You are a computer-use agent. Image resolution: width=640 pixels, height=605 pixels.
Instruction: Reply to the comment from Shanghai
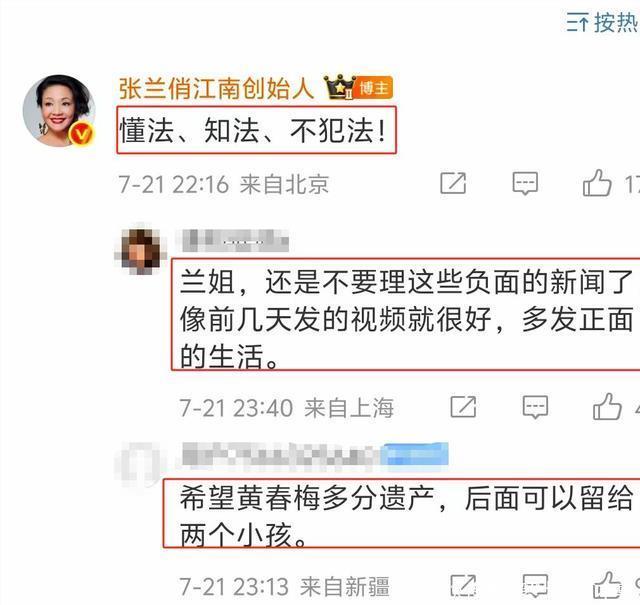pos(535,407)
